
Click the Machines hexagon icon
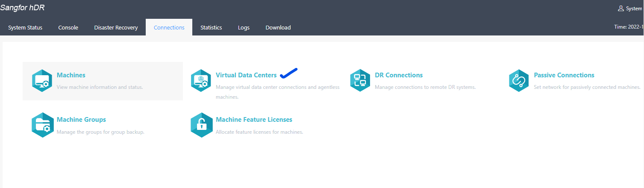(42, 80)
